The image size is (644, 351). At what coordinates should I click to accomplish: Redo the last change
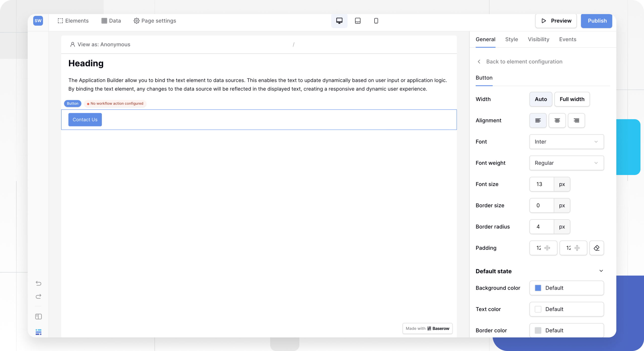(x=38, y=296)
